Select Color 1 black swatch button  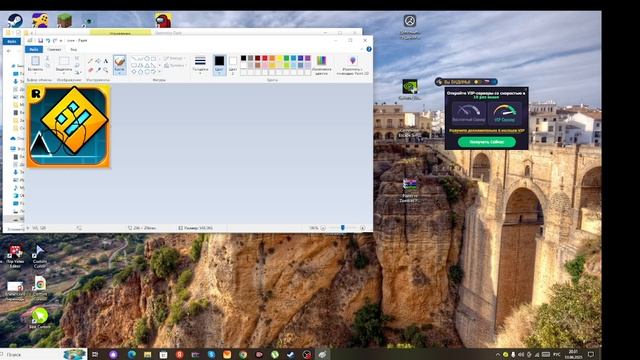click(220, 65)
